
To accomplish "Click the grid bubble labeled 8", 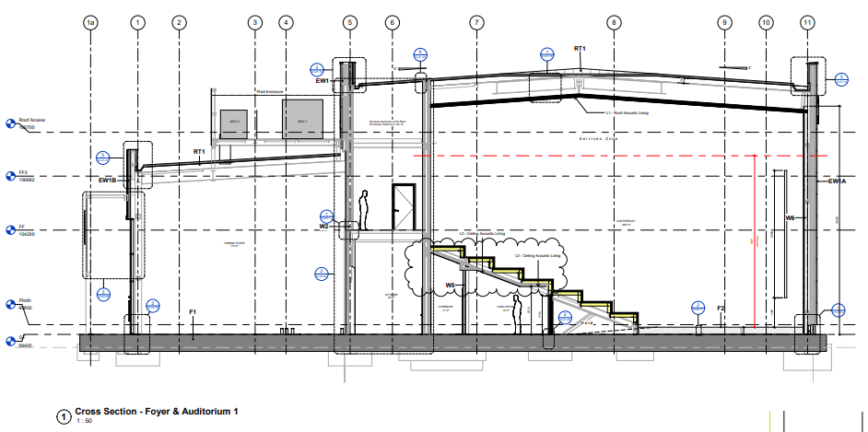I will pyautogui.click(x=613, y=21).
